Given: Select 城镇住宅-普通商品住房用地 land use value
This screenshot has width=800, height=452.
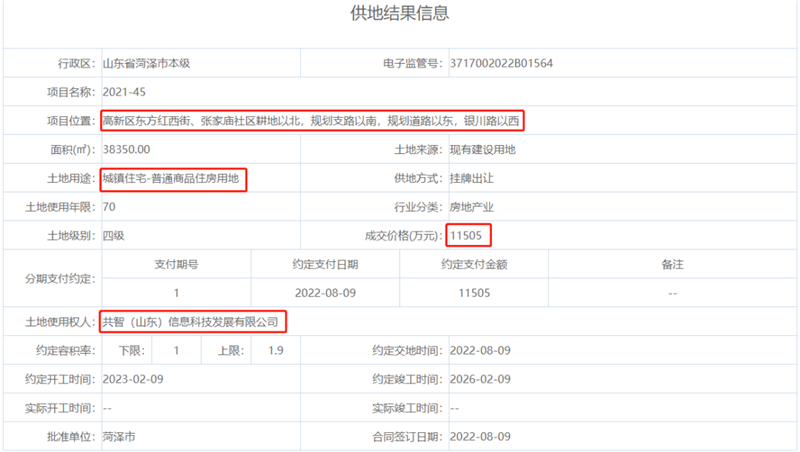Looking at the screenshot, I should [x=171, y=178].
